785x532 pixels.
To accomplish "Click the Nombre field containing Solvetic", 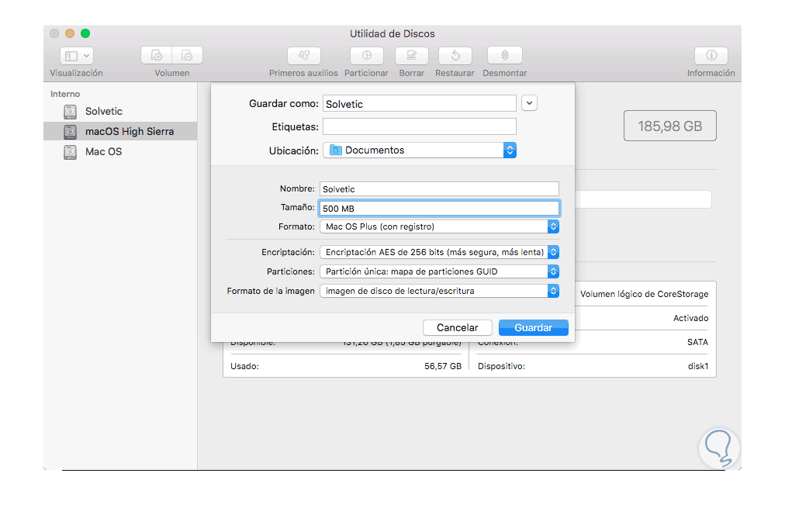I will 439,188.
